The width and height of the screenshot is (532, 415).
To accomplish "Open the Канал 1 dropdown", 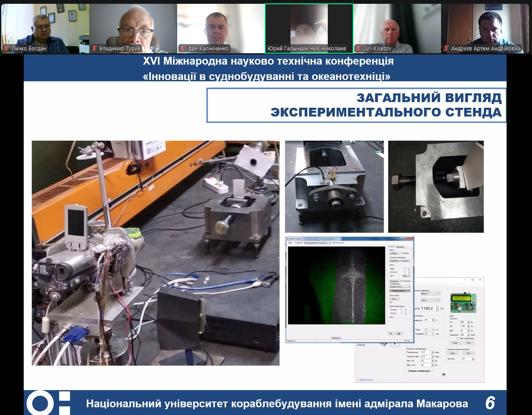I will (x=431, y=294).
